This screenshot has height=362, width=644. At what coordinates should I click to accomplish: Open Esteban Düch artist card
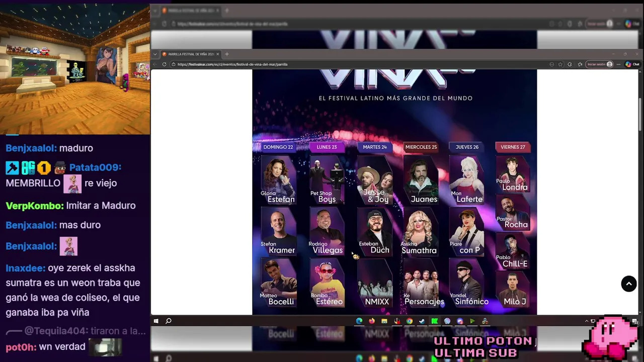tap(375, 231)
